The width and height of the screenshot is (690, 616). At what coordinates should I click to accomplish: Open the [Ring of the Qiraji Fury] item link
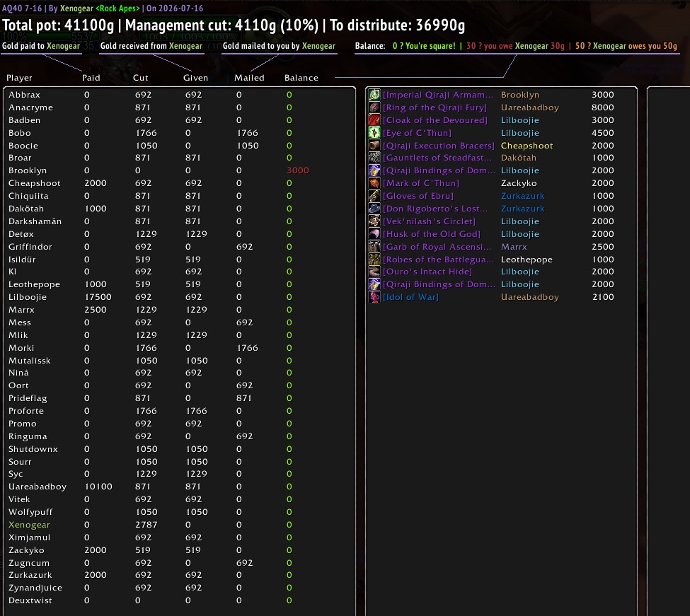435,107
